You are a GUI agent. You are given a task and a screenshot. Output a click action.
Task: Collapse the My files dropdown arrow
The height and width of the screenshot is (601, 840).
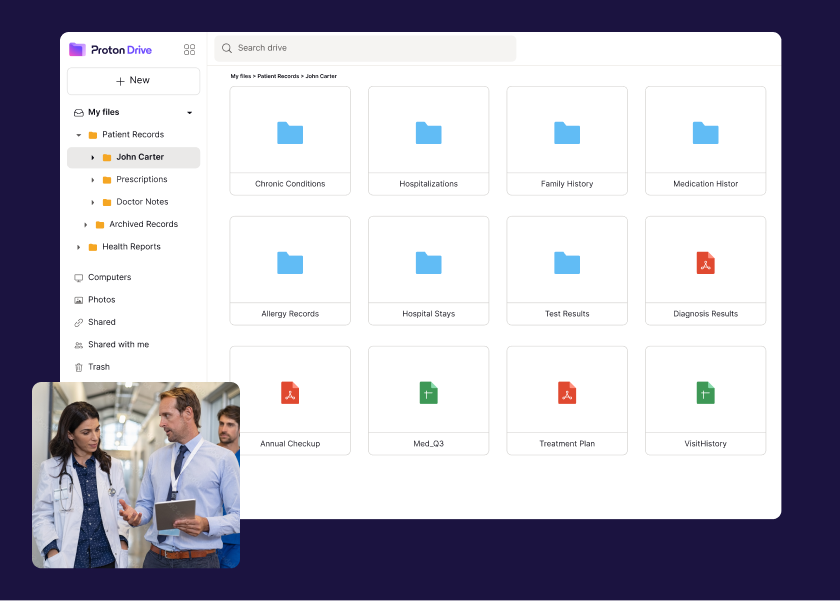coord(190,113)
